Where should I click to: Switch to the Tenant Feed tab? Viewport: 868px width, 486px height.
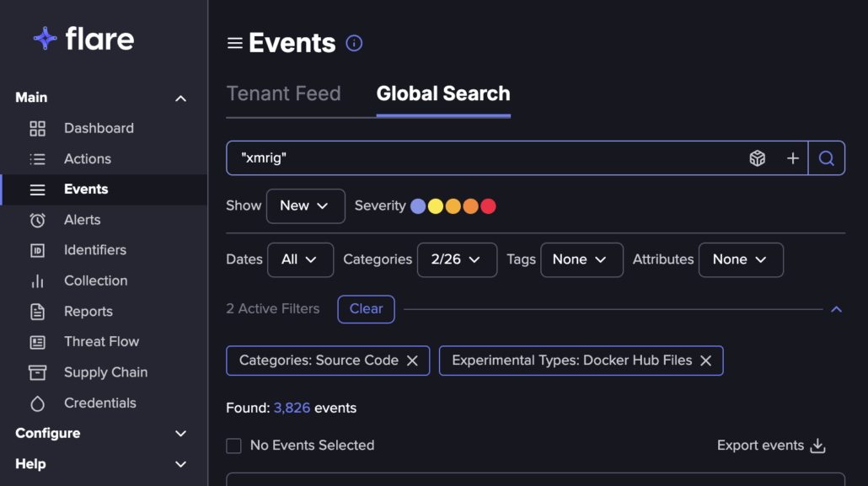coord(283,93)
